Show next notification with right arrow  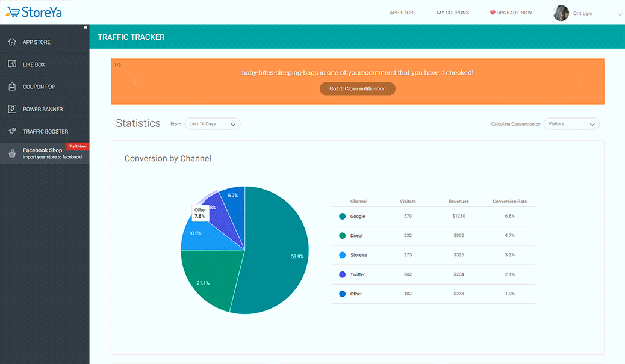580,82
